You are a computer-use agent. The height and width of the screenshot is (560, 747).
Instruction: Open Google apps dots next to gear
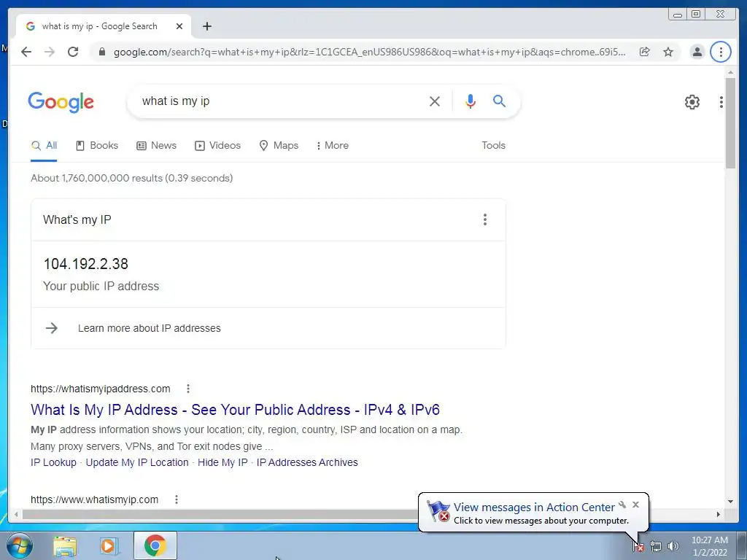[x=721, y=102]
